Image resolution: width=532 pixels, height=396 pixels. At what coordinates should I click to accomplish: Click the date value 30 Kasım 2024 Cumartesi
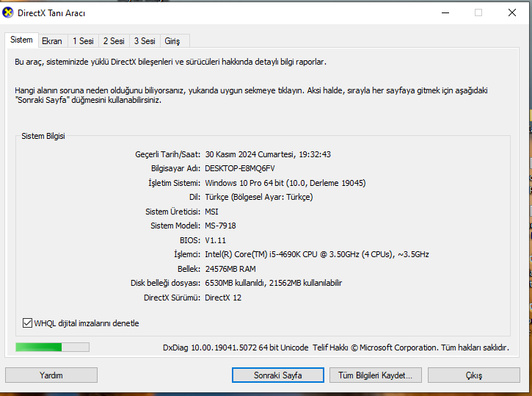click(249, 154)
